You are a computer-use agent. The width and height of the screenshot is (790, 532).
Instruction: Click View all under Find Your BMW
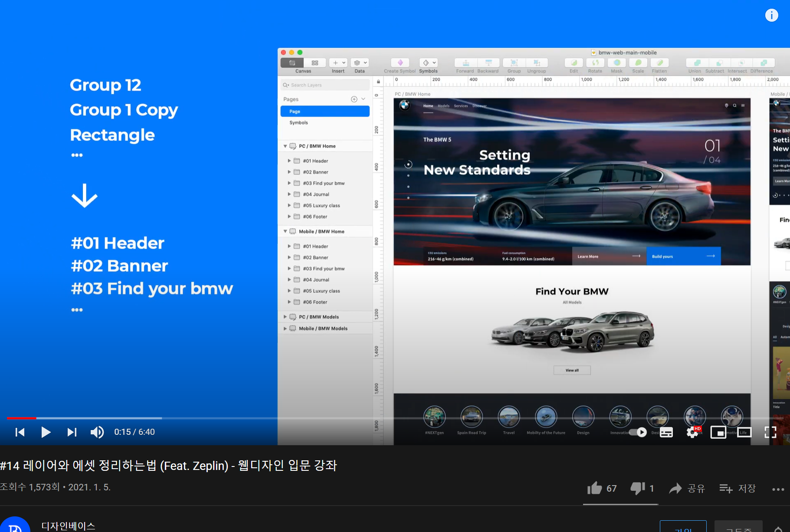click(x=572, y=370)
